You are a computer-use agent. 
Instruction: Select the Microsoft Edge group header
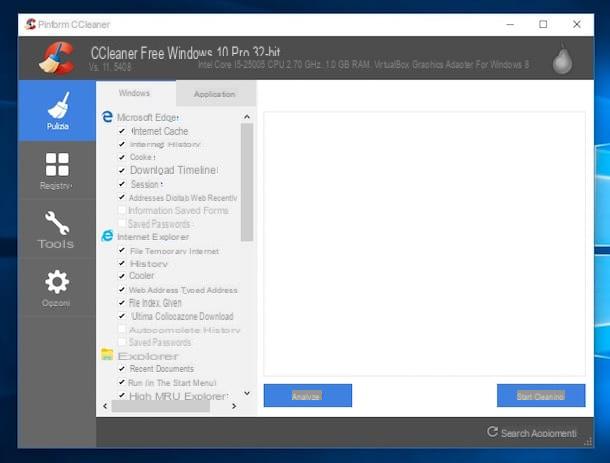(148, 118)
